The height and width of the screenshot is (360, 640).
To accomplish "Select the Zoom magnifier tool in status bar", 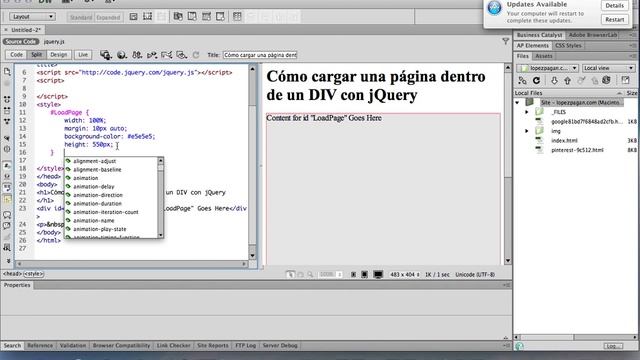I will pos(310,275).
